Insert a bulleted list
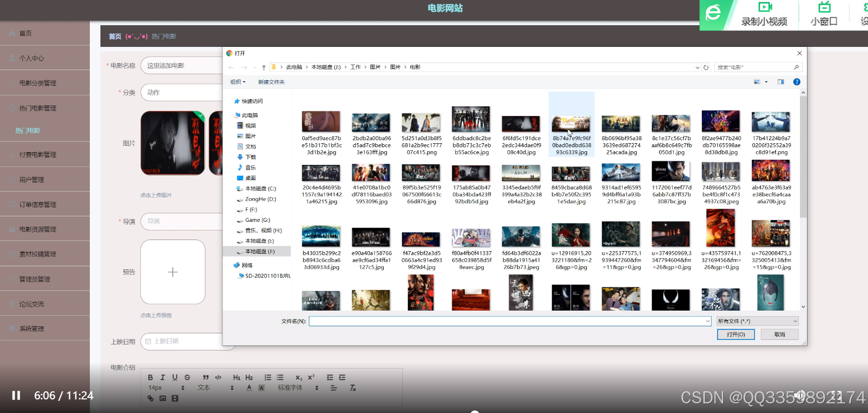The image size is (868, 413). point(280,377)
